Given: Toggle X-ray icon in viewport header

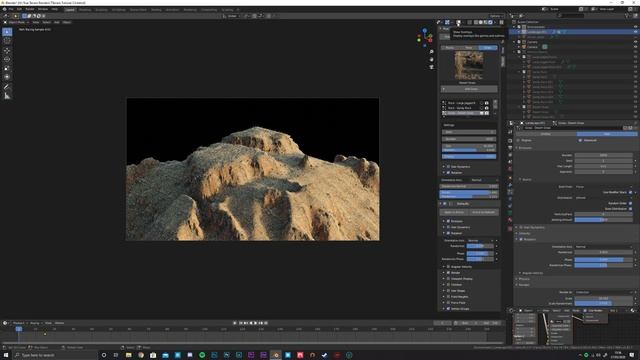Looking at the screenshot, I should [x=469, y=22].
